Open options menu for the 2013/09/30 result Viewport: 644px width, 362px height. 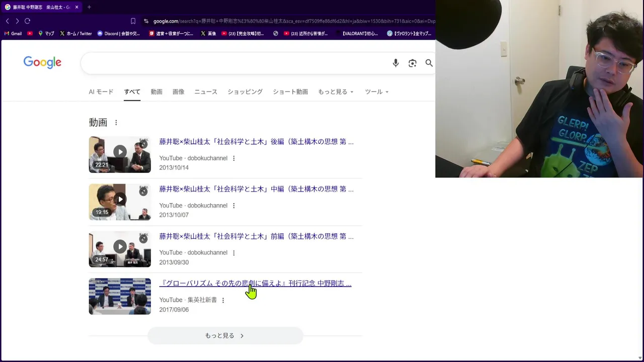click(233, 253)
